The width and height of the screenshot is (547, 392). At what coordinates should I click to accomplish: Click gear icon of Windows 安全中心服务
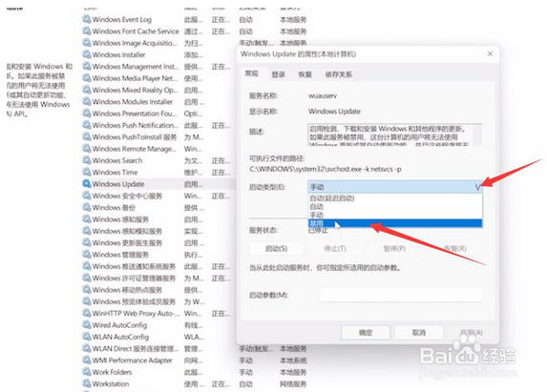pos(87,196)
